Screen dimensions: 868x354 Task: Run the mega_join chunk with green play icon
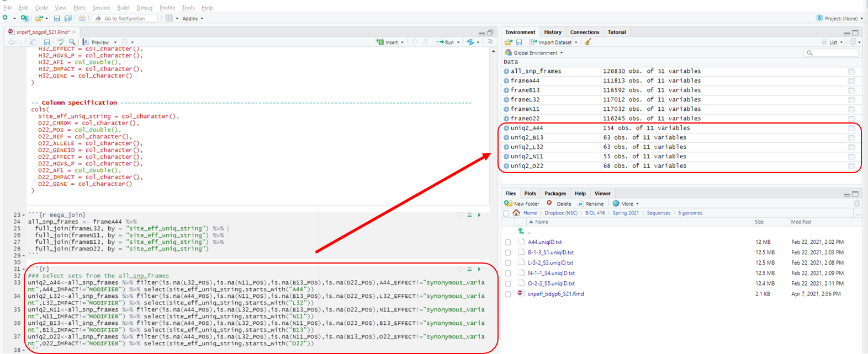tap(479, 215)
